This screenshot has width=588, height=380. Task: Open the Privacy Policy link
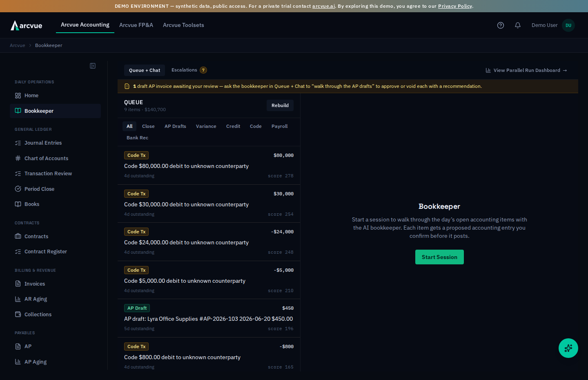click(x=455, y=6)
